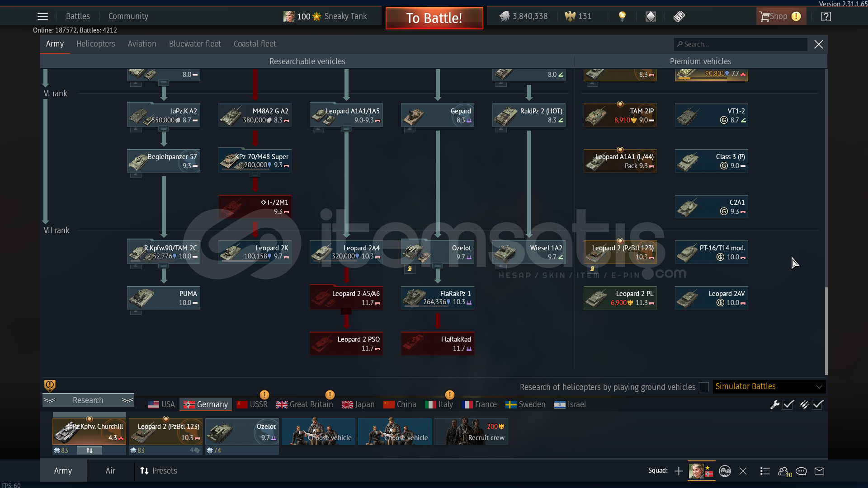Expand the Leopard A1A1/A5 vehicle group
Image resolution: width=868 pixels, height=488 pixels.
[346, 129]
